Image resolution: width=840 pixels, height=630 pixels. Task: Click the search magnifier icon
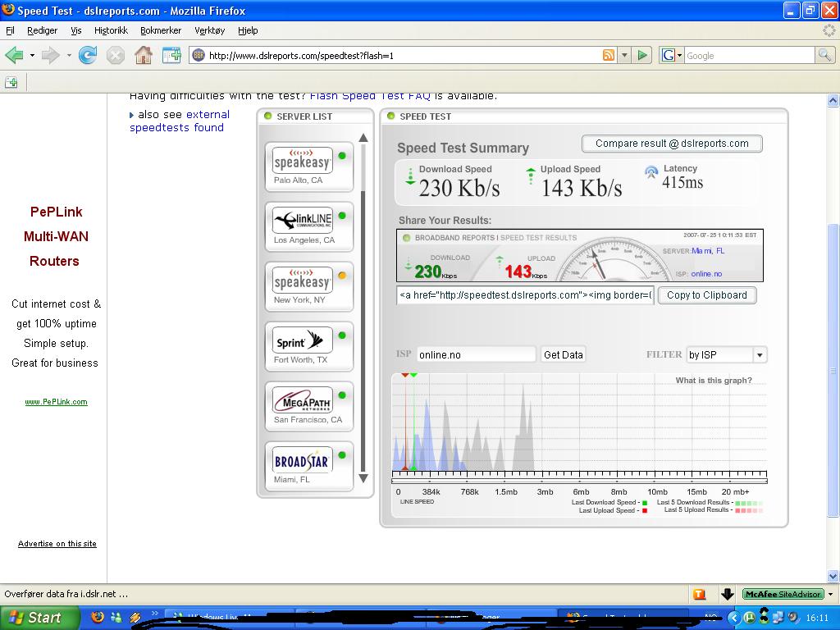tap(824, 55)
